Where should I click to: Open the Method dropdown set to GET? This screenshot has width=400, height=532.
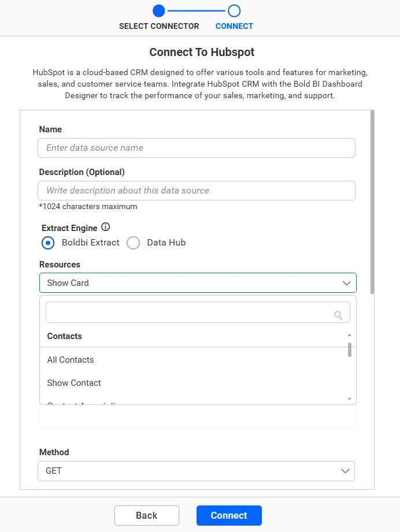[x=197, y=471]
